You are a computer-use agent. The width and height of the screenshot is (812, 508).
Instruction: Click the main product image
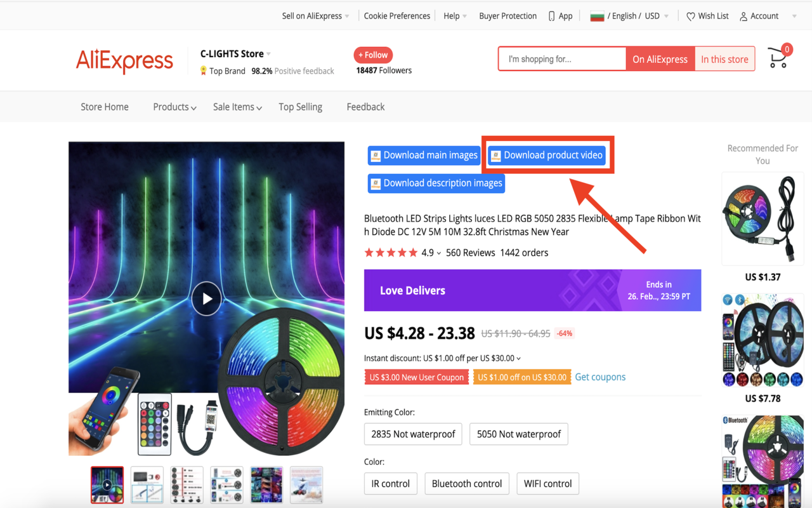pos(206,298)
